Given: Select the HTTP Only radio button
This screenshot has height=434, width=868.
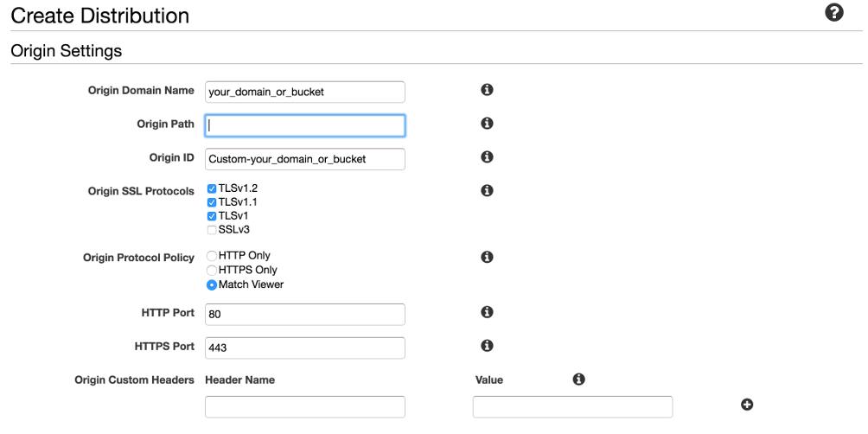Looking at the screenshot, I should pos(212,256).
